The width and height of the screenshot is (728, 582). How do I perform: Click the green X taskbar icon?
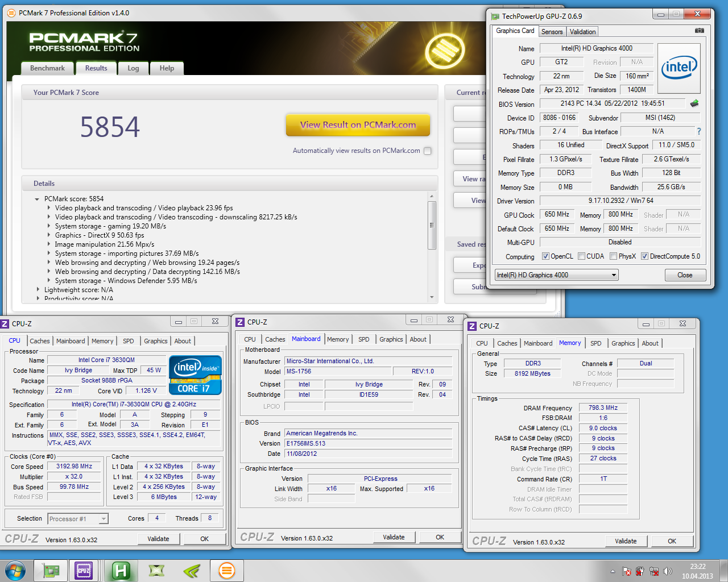(156, 571)
